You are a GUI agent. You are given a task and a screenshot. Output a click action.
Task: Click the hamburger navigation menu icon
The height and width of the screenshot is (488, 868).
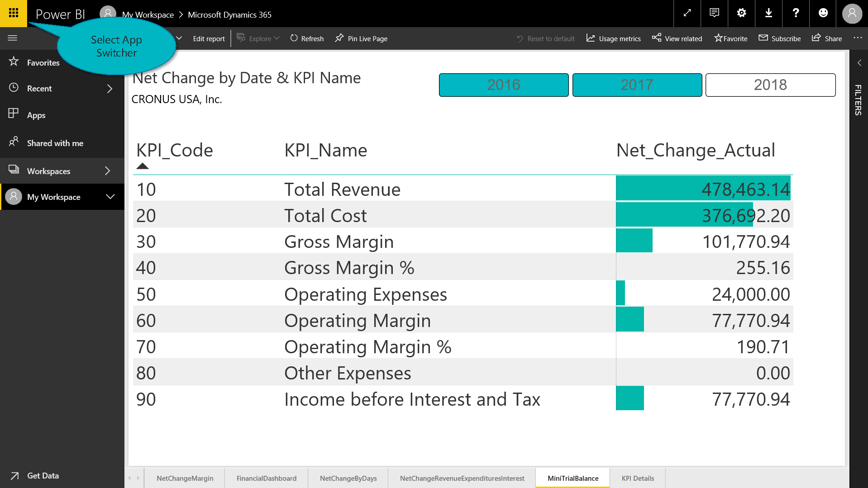(x=13, y=38)
